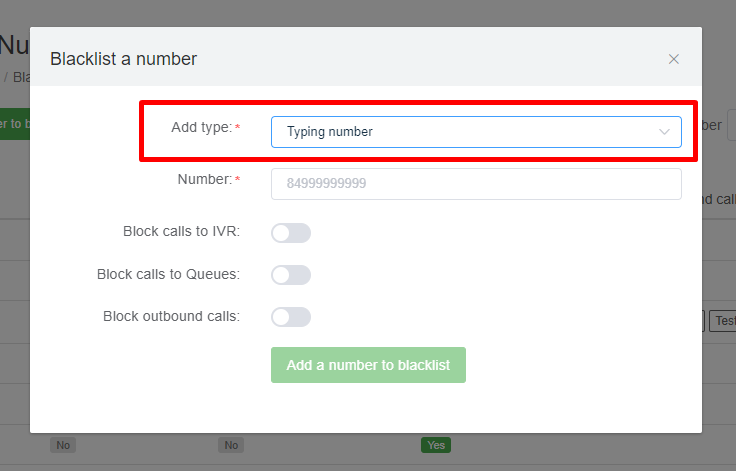736x471 pixels.
Task: Click the search field behind the dialog
Action: pos(731,126)
